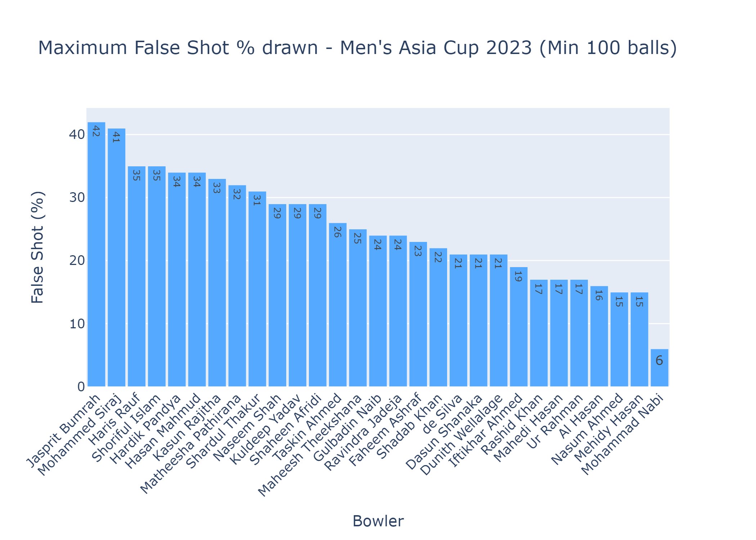Click the y-axis tick label 20
The image size is (756, 540).
pyautogui.click(x=77, y=261)
